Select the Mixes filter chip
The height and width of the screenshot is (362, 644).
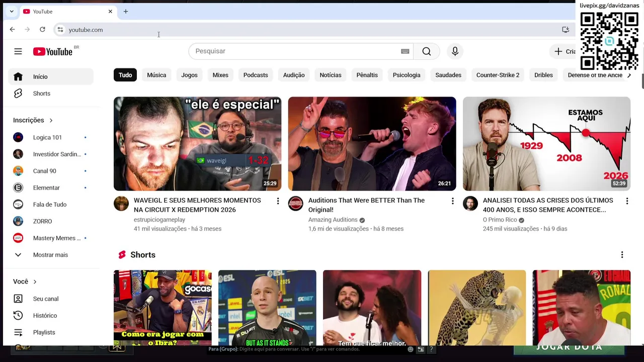[x=220, y=75]
